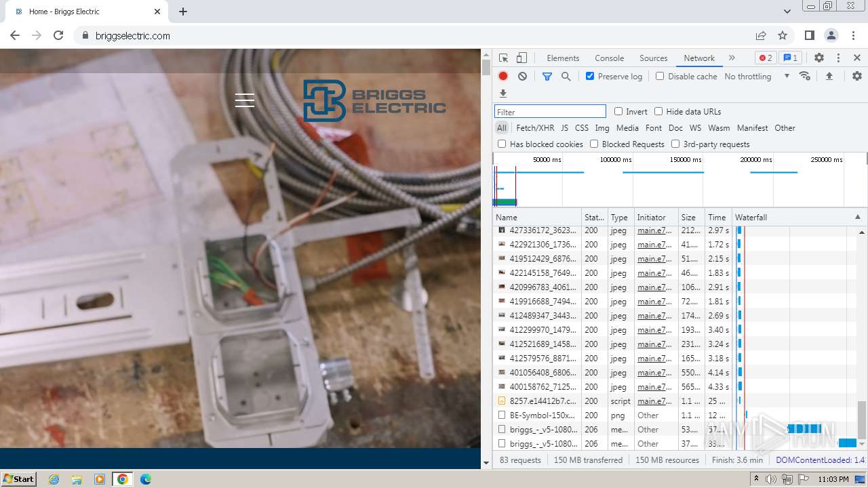Clear the network log

522,77
